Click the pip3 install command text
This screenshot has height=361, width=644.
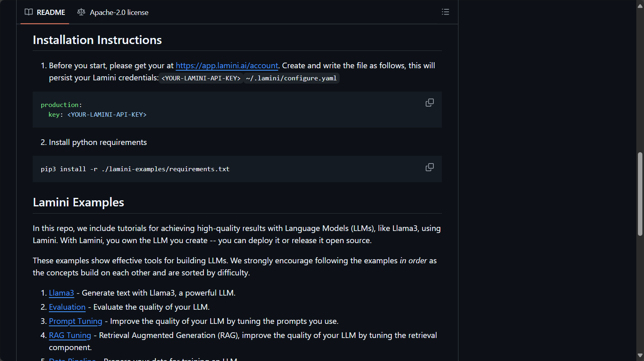click(135, 169)
